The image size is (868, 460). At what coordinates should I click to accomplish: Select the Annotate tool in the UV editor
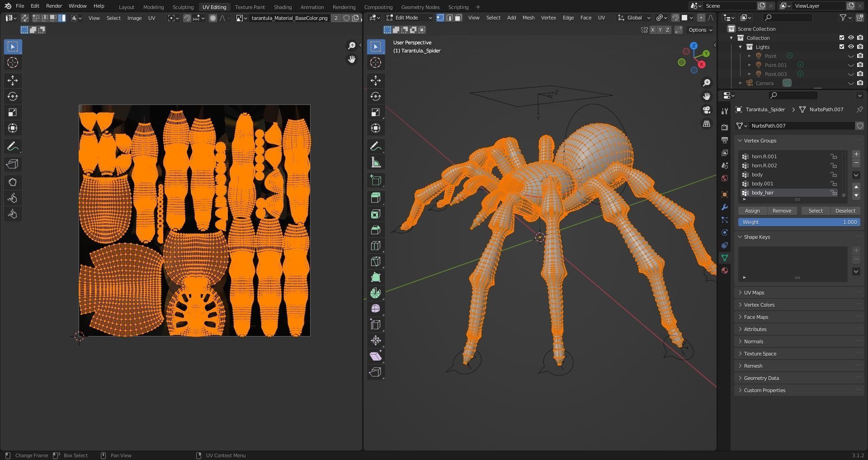[13, 147]
